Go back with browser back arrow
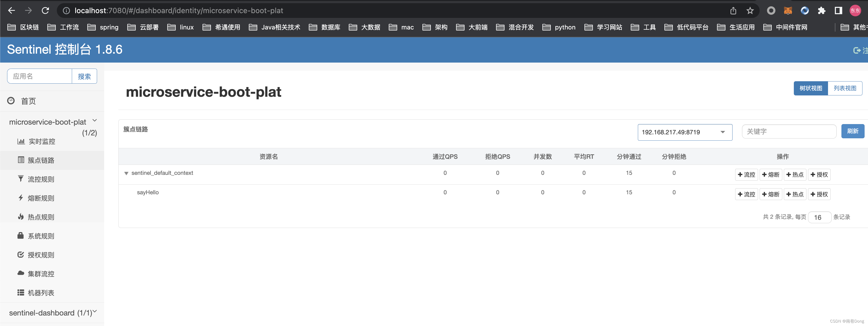Screen dimensions: 868x326 12,11
